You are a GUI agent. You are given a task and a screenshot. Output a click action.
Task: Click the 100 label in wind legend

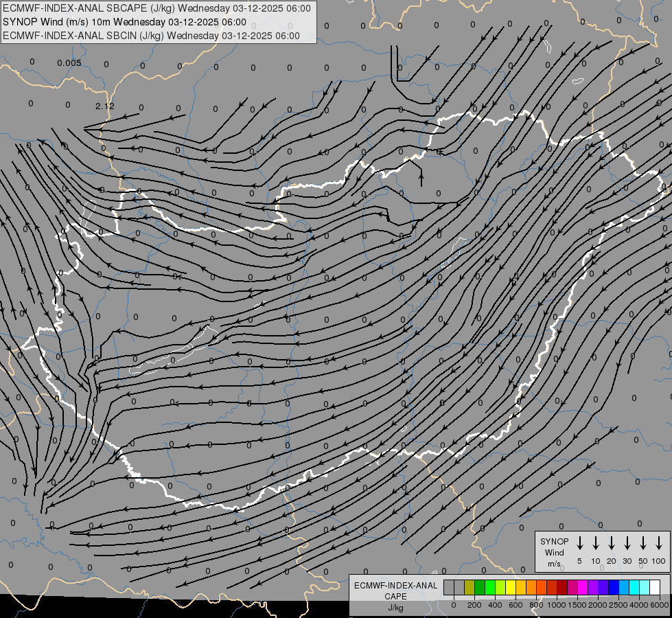point(659,561)
